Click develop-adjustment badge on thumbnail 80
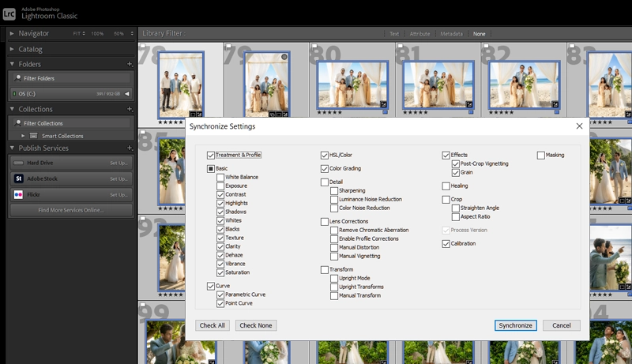 point(383,104)
